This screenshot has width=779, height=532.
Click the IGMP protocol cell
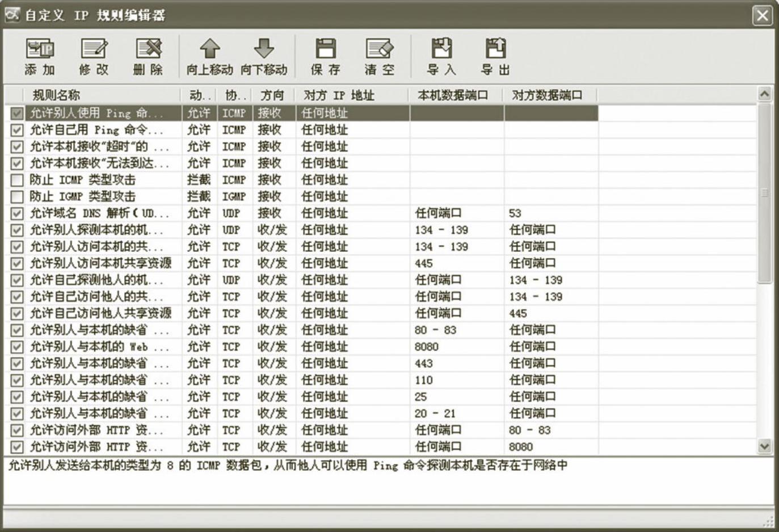234,197
